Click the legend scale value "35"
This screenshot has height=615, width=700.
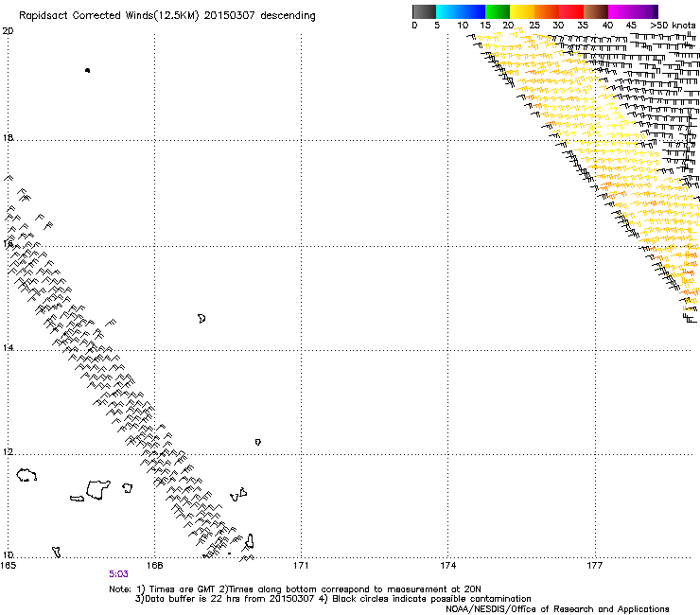pos(583,26)
